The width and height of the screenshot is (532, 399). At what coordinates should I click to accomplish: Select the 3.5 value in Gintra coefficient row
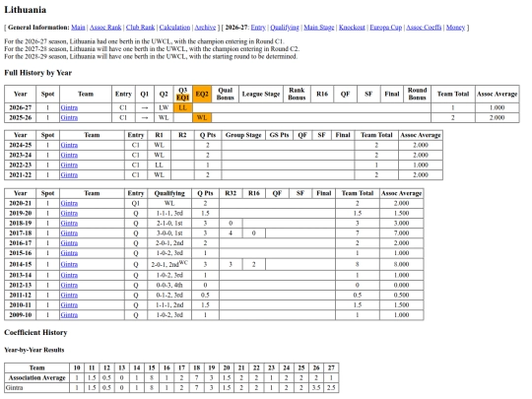click(316, 388)
